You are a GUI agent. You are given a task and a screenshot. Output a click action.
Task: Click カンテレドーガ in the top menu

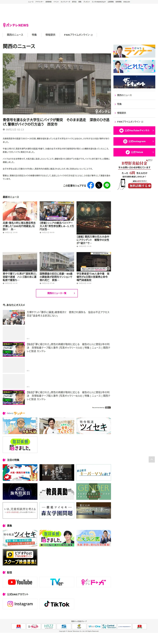click(x=65, y=2)
